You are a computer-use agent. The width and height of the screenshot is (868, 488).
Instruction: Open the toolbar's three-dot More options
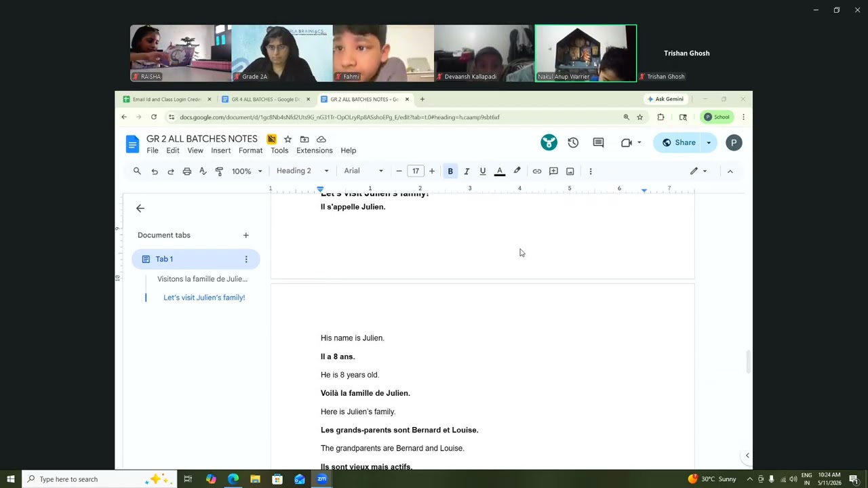[x=591, y=171]
